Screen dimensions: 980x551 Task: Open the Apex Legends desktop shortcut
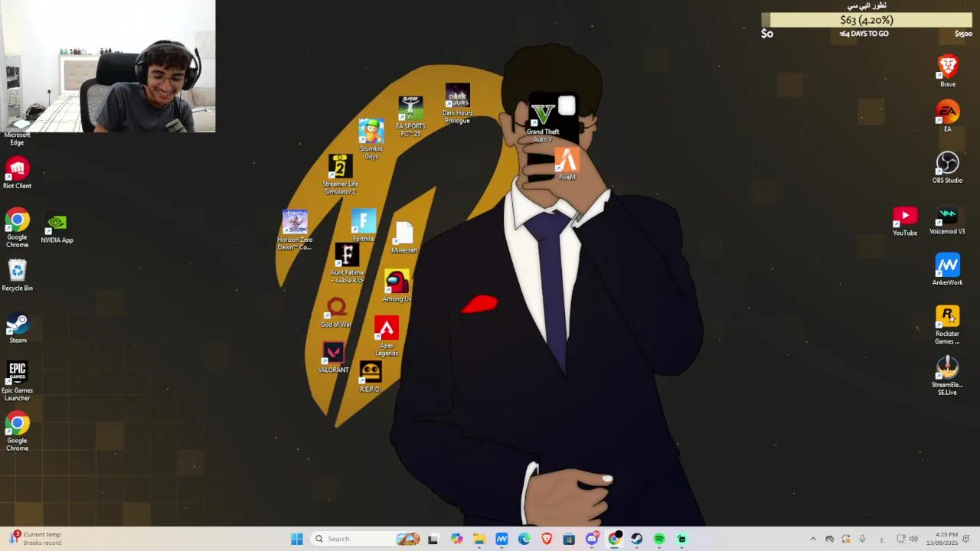pyautogui.click(x=387, y=336)
